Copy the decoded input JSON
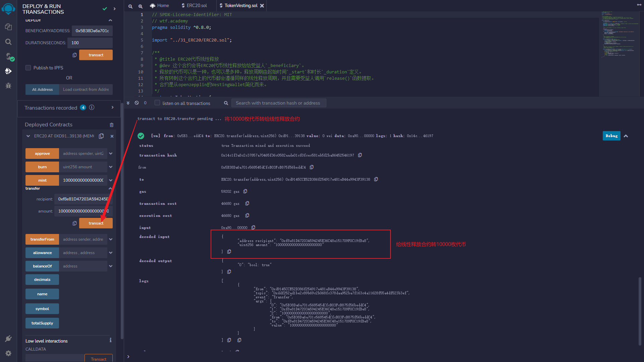The width and height of the screenshot is (644, 362). pyautogui.click(x=229, y=252)
